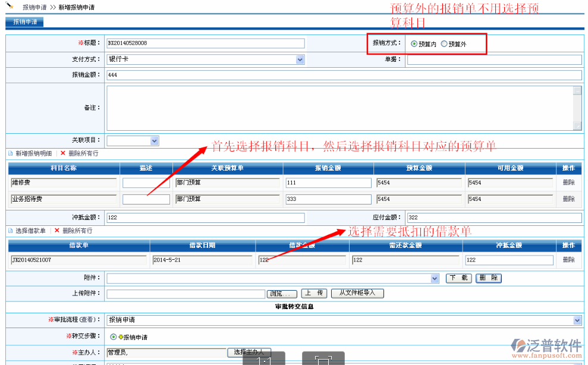Select the 报销申请 radio under 转交步骤
The image size is (588, 365).
point(113,337)
